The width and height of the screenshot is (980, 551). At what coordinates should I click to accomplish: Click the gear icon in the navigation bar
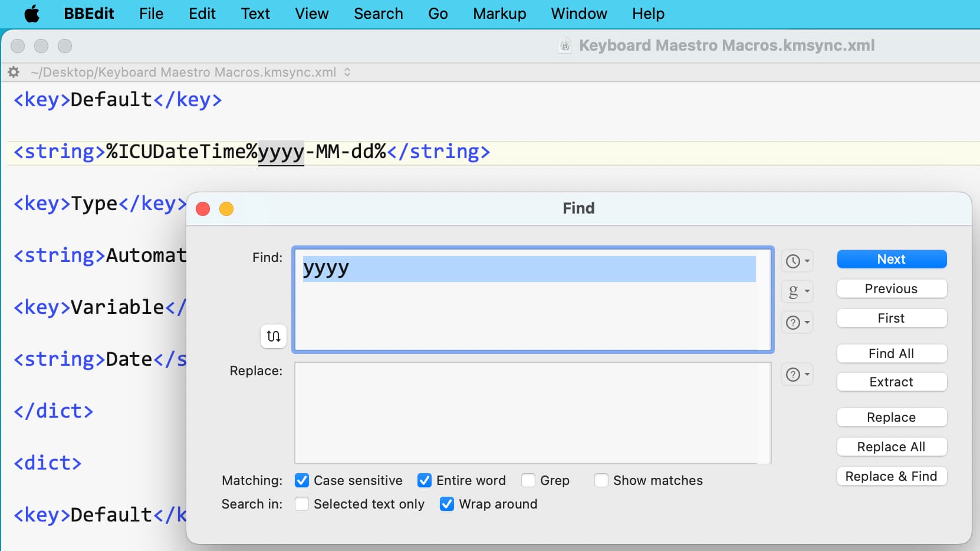pos(14,72)
